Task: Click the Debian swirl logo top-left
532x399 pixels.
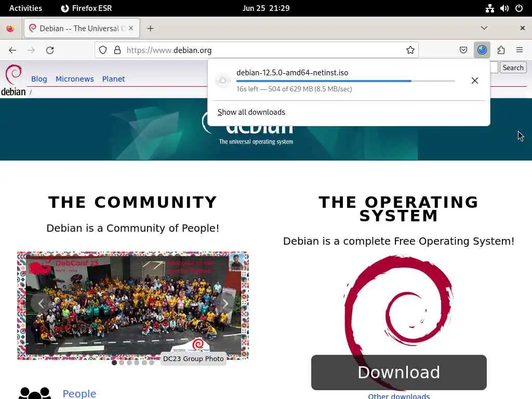Action: [14, 74]
